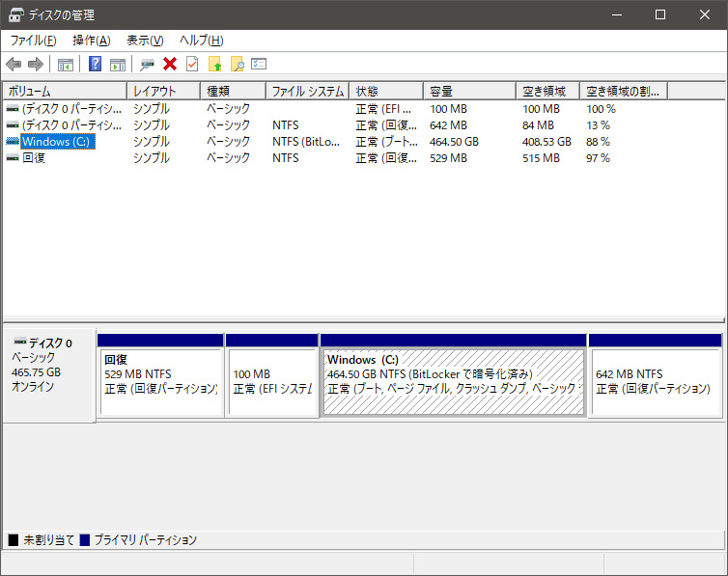Click the checklist settings toolbar icon
728x576 pixels.
pyautogui.click(x=259, y=64)
